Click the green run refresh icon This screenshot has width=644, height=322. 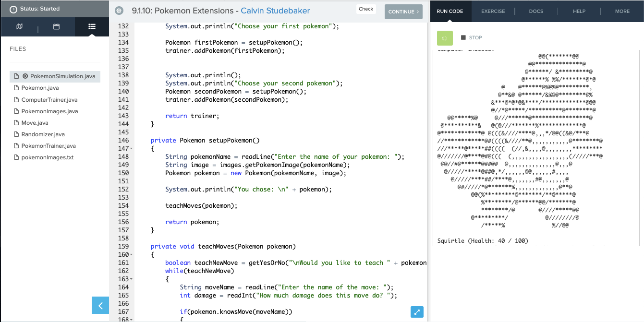[x=445, y=37]
